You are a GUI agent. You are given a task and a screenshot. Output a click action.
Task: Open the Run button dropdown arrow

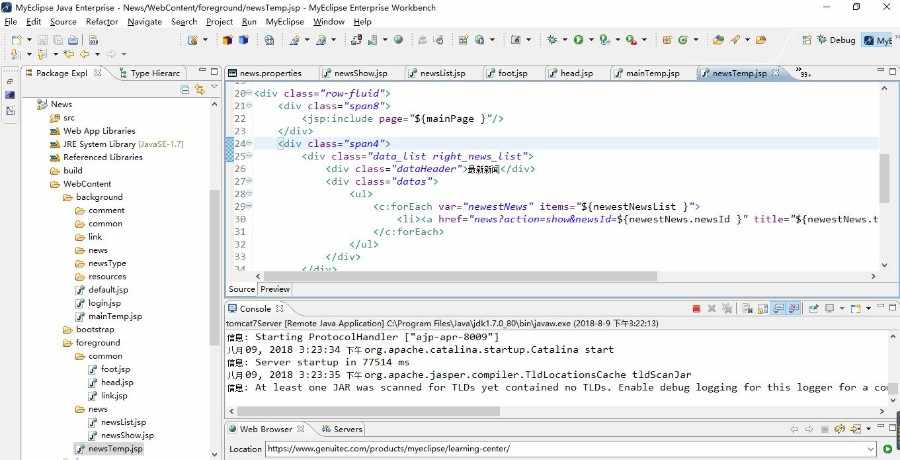click(x=590, y=40)
